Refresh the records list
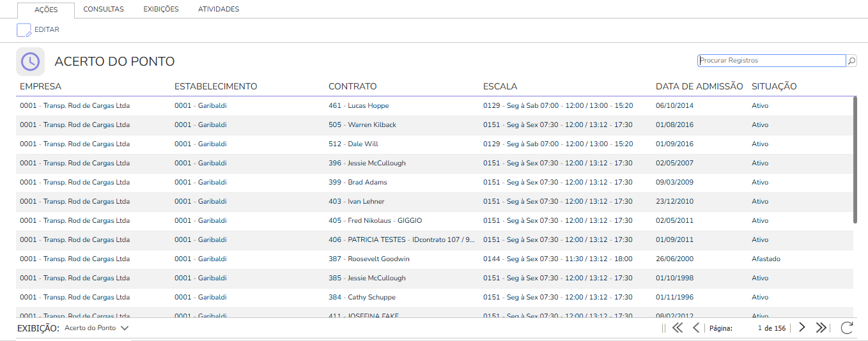The image size is (868, 341). point(847,328)
